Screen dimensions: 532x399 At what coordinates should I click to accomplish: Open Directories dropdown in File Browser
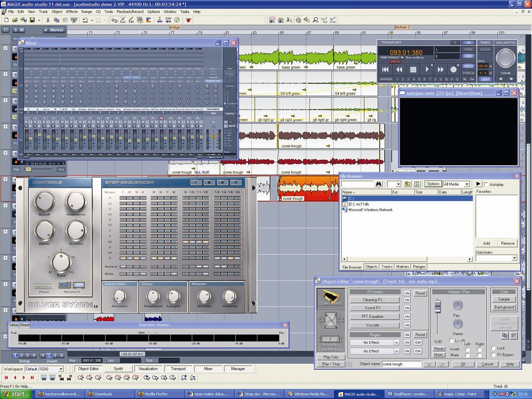(x=514, y=258)
